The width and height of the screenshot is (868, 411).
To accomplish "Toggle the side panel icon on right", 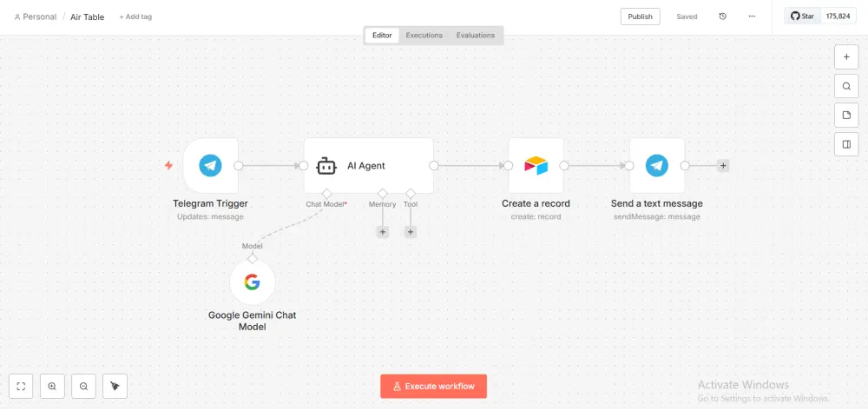I will click(846, 144).
